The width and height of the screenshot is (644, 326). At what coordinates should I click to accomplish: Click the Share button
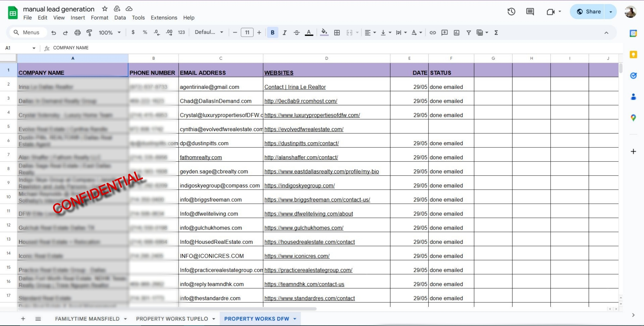coord(589,12)
